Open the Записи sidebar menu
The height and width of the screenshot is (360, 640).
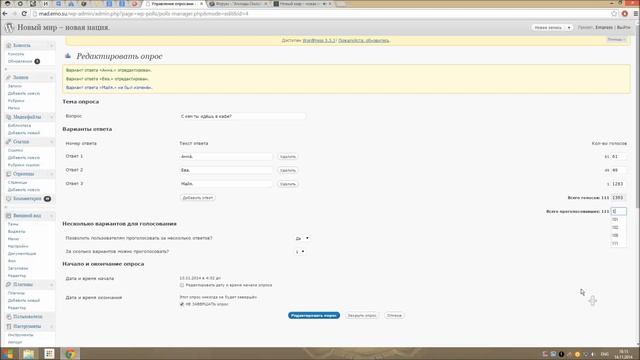coord(20,78)
